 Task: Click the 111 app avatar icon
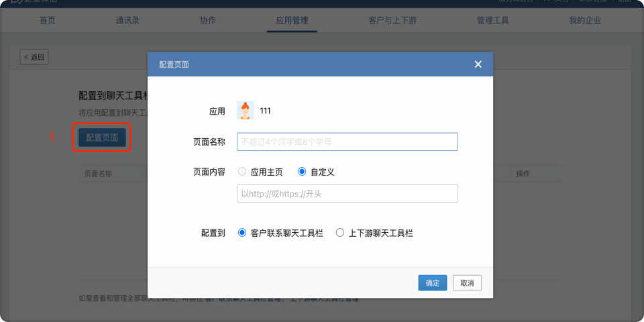[246, 111]
